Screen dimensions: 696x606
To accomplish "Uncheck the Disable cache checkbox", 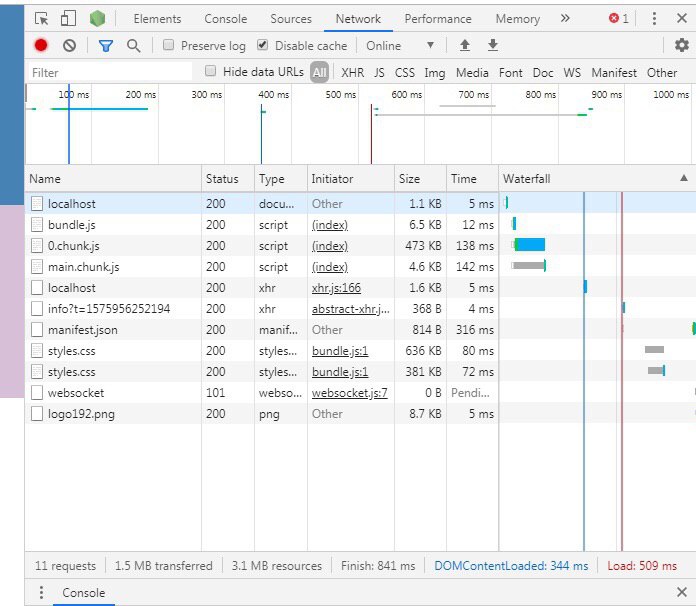I will coord(263,46).
